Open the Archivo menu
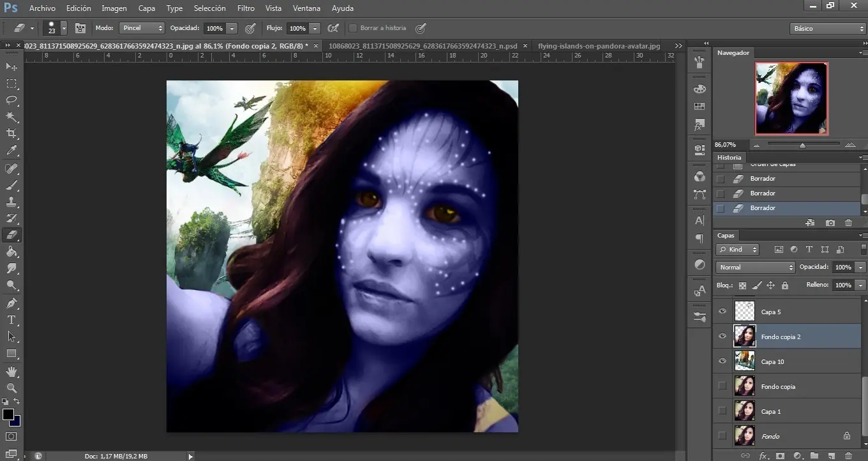 (x=42, y=8)
